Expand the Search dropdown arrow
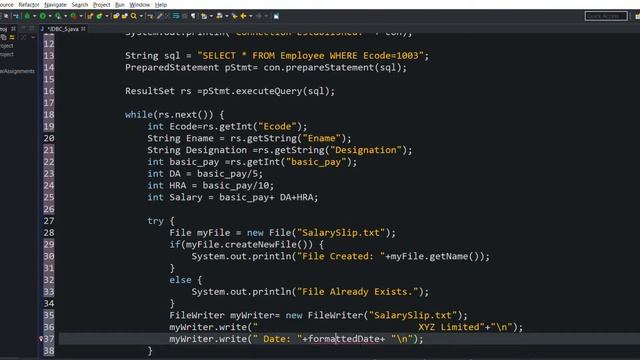 tap(141, 16)
